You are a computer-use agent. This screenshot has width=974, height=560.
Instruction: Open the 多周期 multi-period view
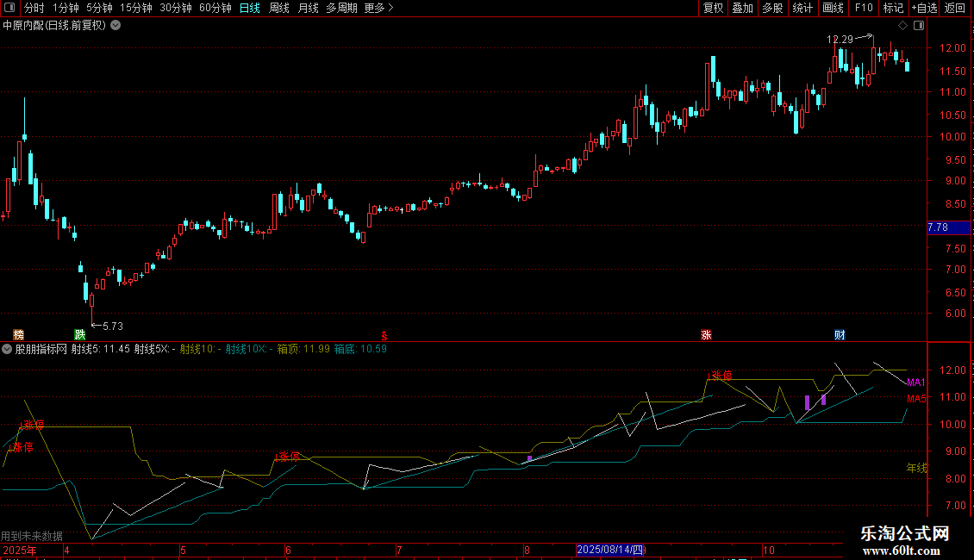click(341, 8)
